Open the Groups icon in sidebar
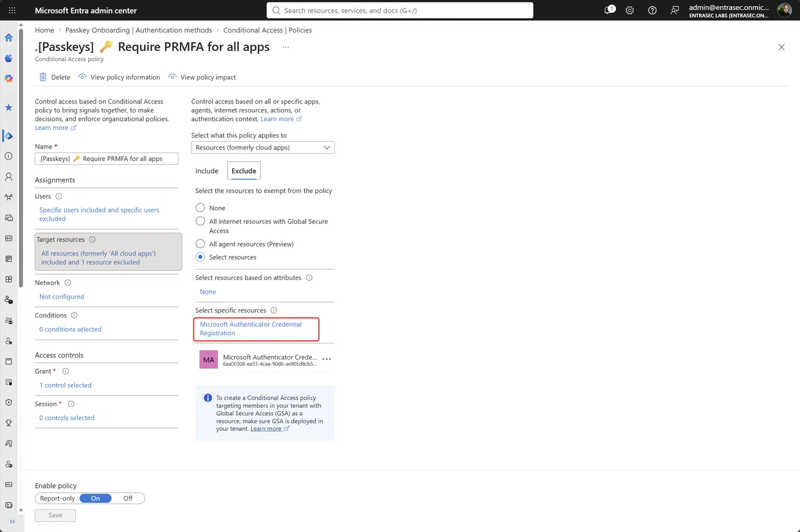Screen dimensions: 800x532 tap(9, 197)
